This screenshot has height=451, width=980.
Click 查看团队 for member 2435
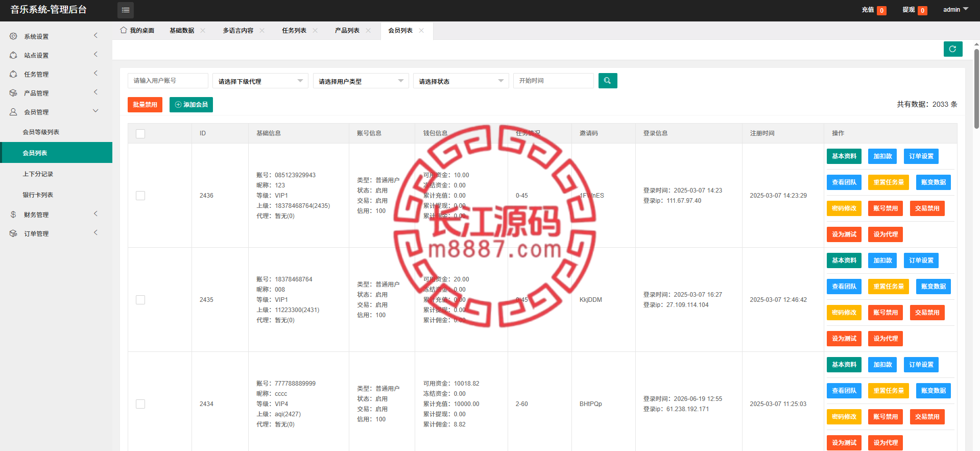[844, 287]
